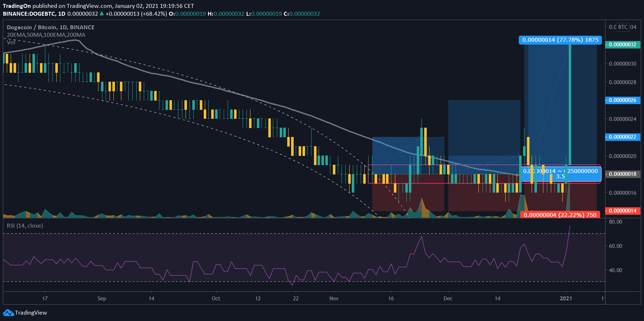Click the 0.00000016 price axis value
644x321 pixels.
click(623, 193)
